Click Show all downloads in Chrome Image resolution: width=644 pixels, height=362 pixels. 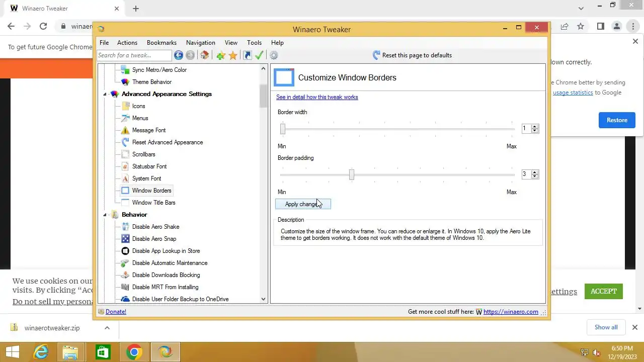606,327
